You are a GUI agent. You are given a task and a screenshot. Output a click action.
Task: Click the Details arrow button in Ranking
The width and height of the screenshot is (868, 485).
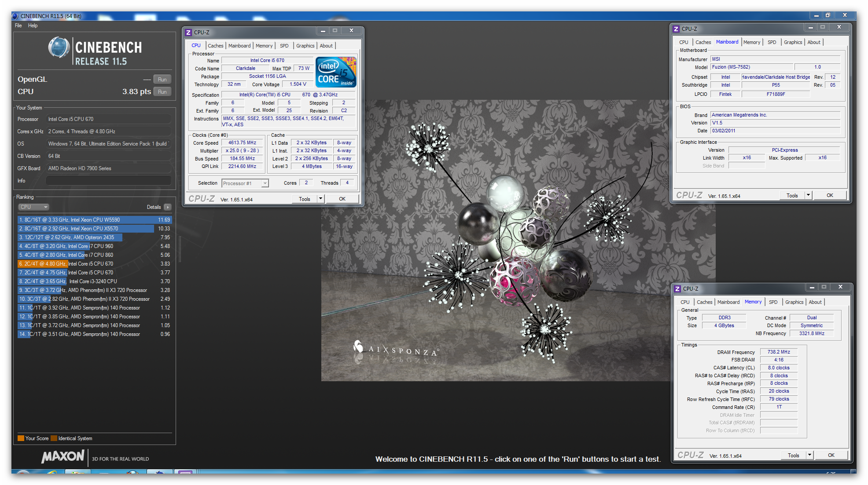pyautogui.click(x=167, y=207)
